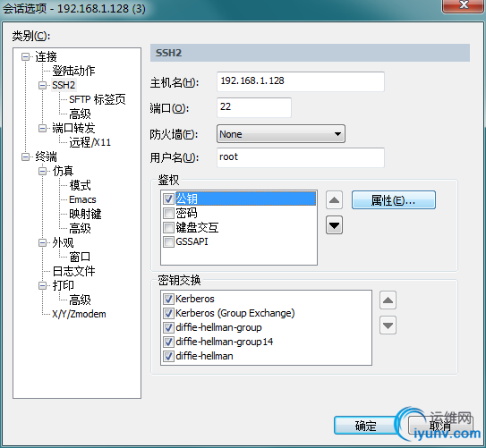
Task: Select 高级 under 仿真
Action: (80, 228)
